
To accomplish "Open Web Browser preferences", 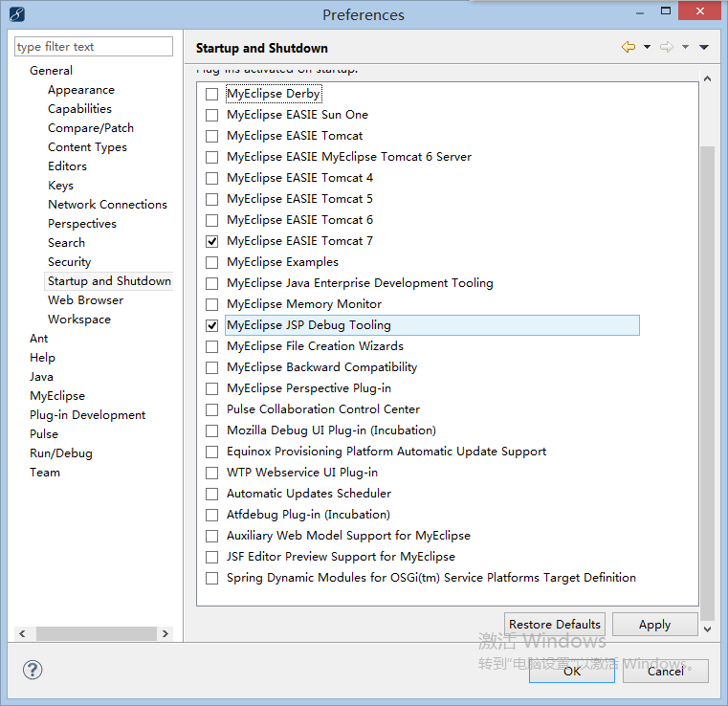I will (x=86, y=300).
